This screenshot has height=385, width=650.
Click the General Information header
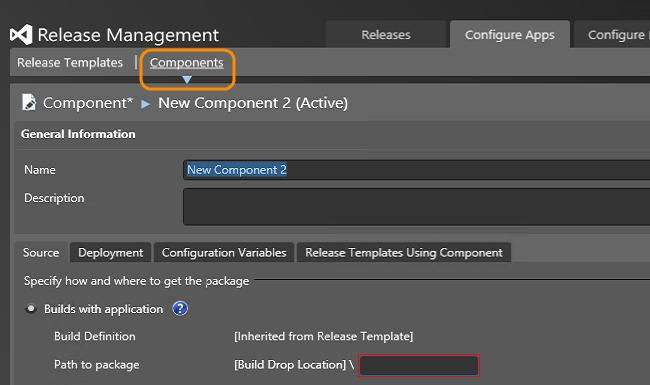click(78, 134)
